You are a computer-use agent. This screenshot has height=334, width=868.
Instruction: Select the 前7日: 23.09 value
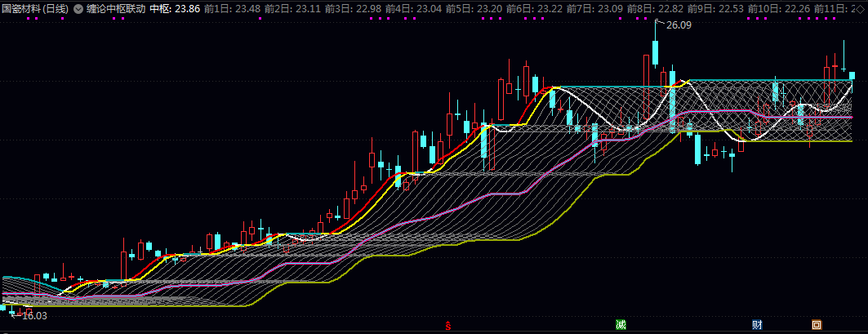pyautogui.click(x=594, y=9)
